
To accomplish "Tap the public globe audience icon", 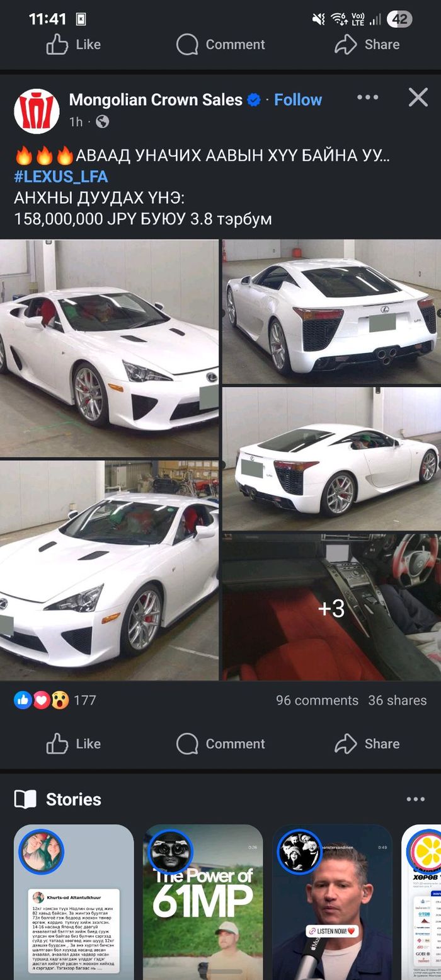I will pos(102,122).
